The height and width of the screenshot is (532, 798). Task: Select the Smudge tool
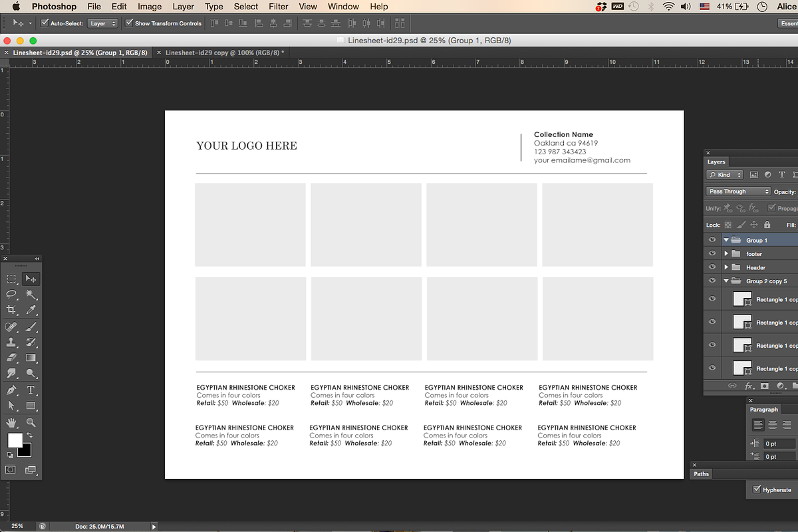click(x=11, y=374)
